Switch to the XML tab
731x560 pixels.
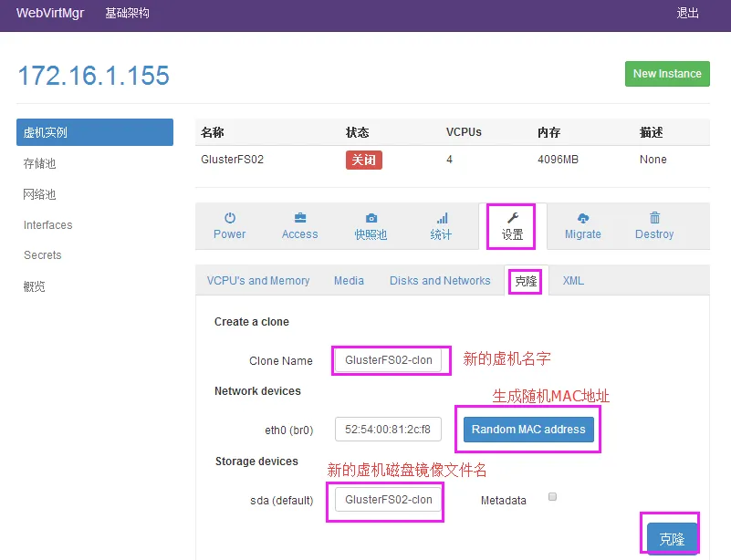(573, 281)
